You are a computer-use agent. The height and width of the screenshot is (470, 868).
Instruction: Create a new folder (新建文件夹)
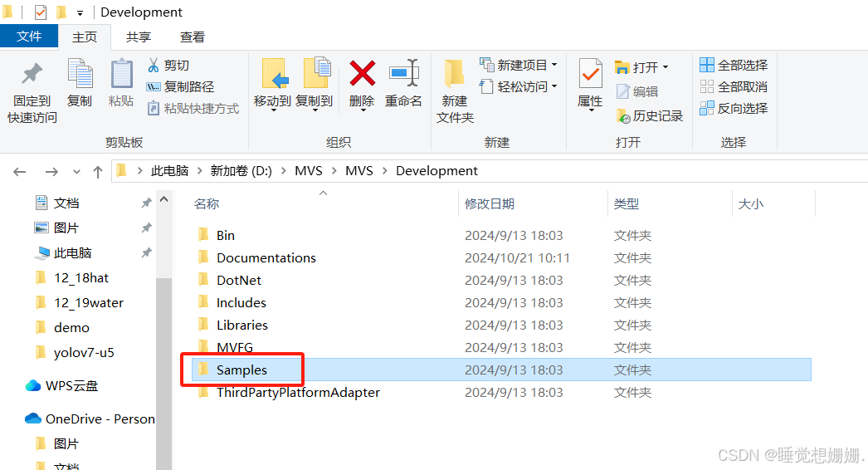tap(455, 90)
